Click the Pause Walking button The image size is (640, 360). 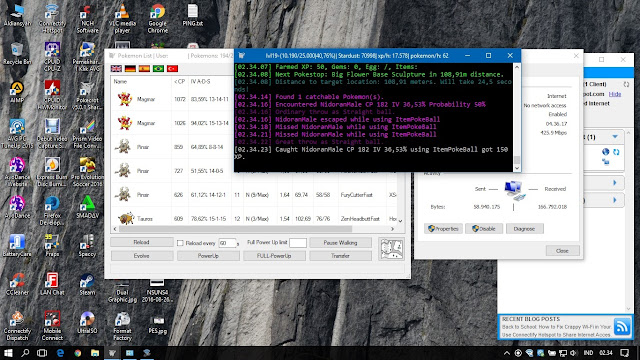click(340, 242)
